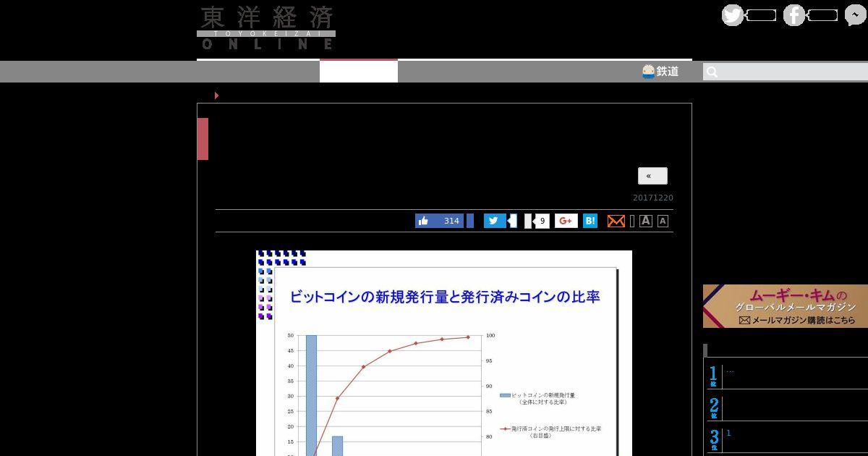Share the article on Google+
The height and width of the screenshot is (456, 868).
click(566, 221)
